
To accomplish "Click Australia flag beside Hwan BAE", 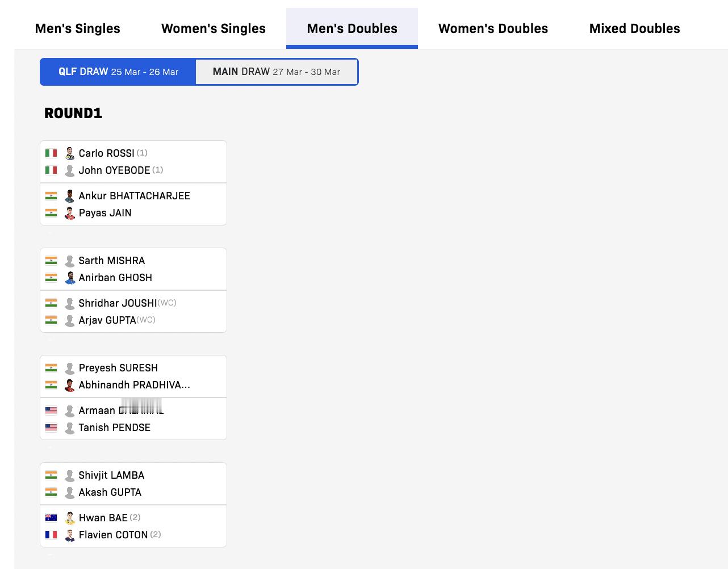I will click(51, 517).
